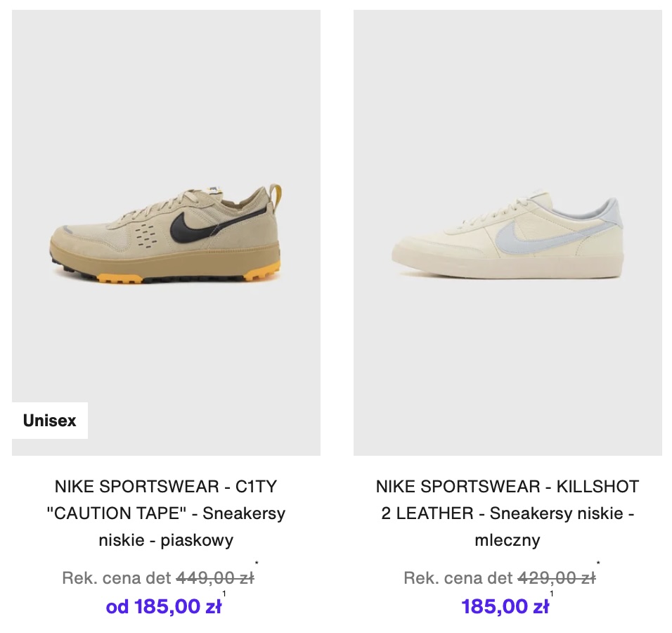Click the Unisex badge
672x633 pixels.
coord(50,421)
